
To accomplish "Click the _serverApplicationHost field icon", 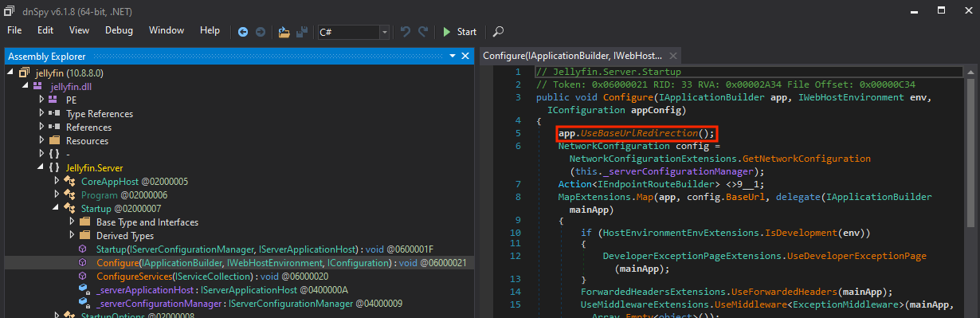I will pos(84,289).
